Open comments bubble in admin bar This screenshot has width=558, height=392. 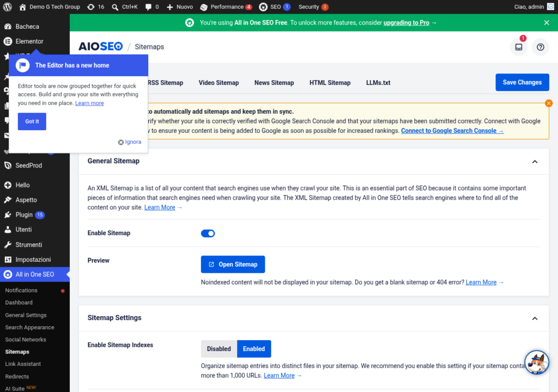pyautogui.click(x=152, y=7)
